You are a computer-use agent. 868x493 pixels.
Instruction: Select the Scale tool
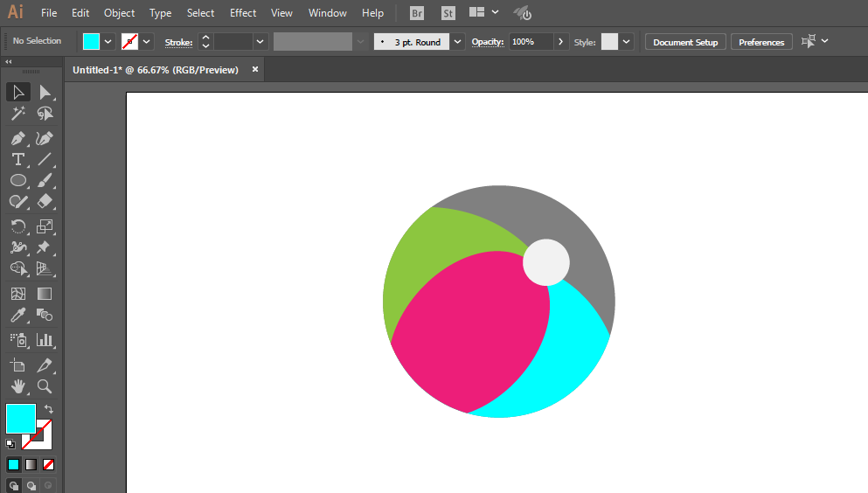tap(45, 226)
